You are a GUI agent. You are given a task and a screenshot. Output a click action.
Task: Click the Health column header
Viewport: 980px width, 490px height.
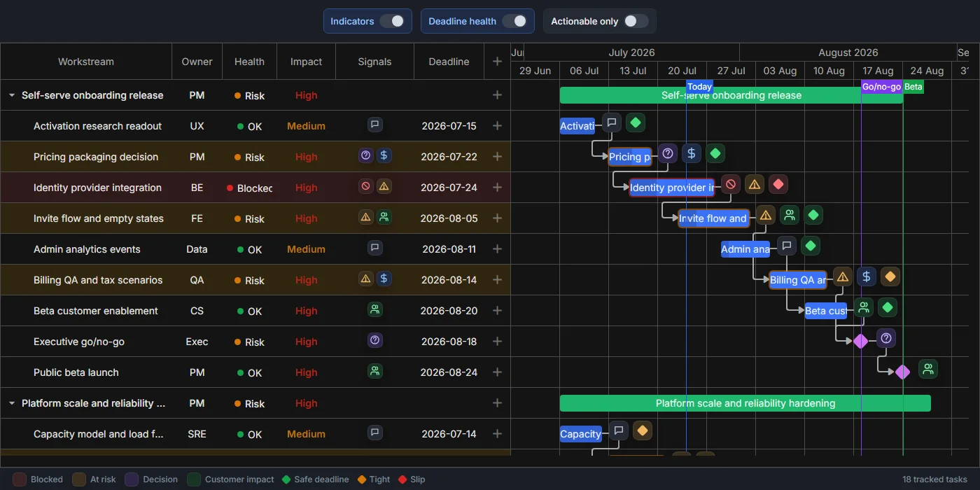(250, 62)
